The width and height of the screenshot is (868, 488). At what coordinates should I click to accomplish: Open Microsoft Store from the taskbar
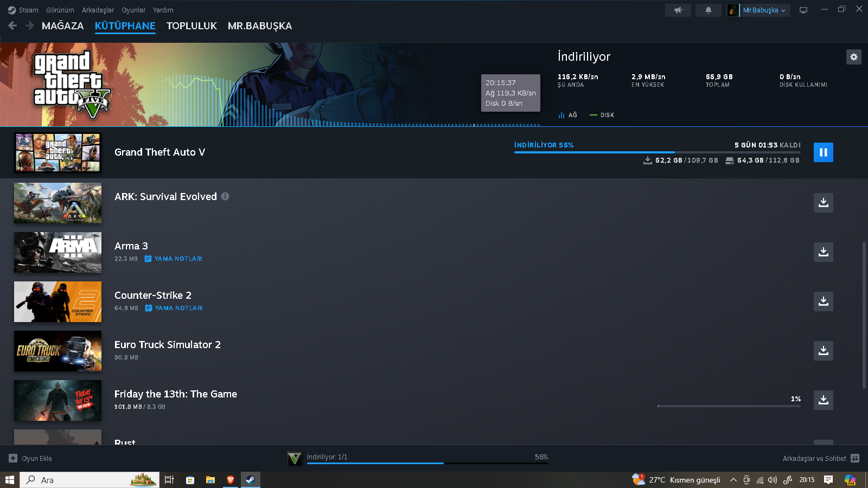tap(190, 480)
